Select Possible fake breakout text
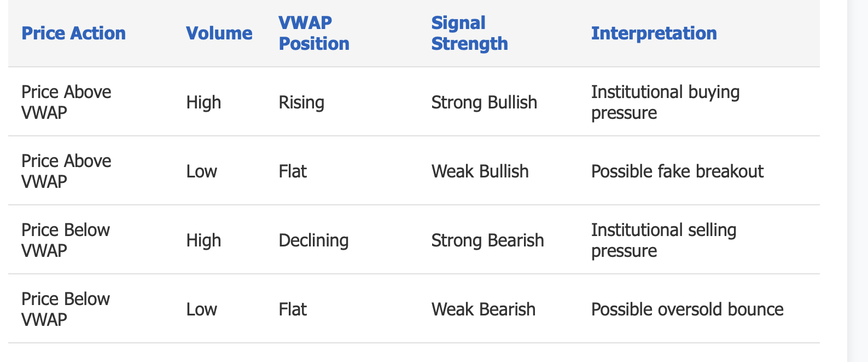This screenshot has width=868, height=362. (677, 171)
